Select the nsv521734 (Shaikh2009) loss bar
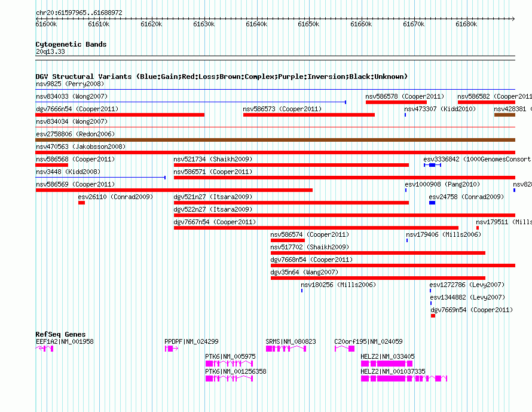The image size is (532, 412). [x=292, y=165]
